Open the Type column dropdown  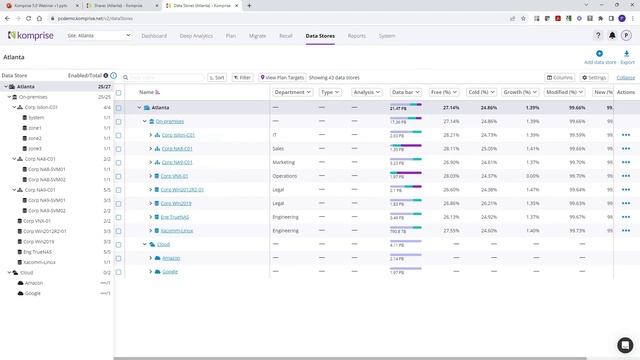(x=330, y=92)
